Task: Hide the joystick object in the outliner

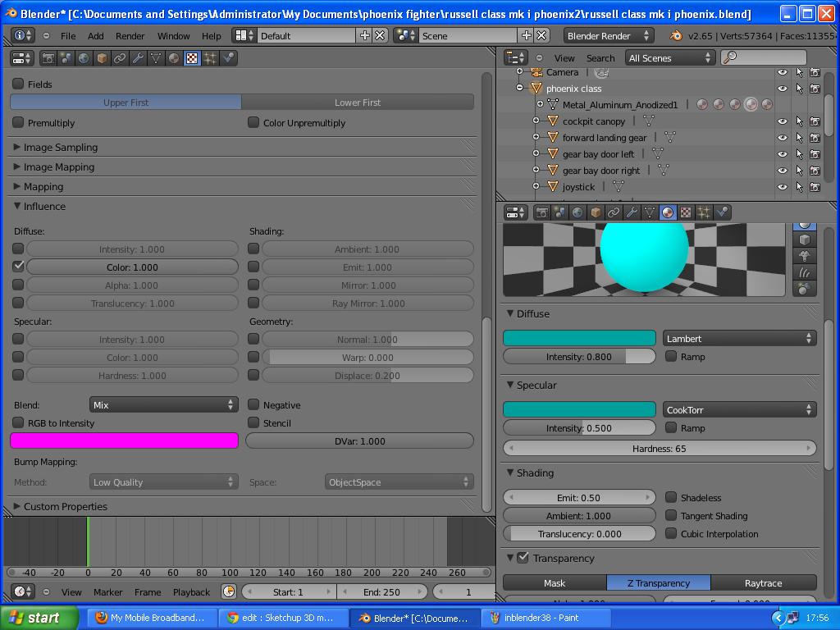Action: [x=782, y=186]
